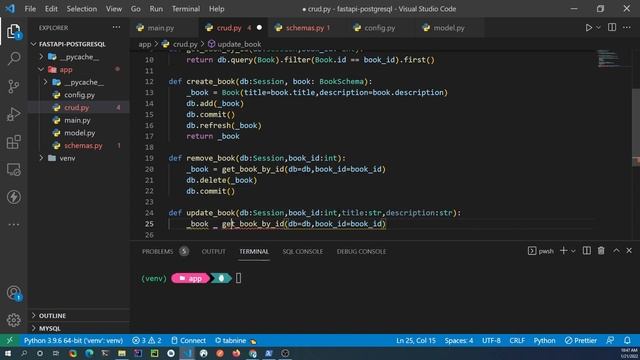Click the Prettier status bar item
640x360 pixels.
pyautogui.click(x=581, y=340)
